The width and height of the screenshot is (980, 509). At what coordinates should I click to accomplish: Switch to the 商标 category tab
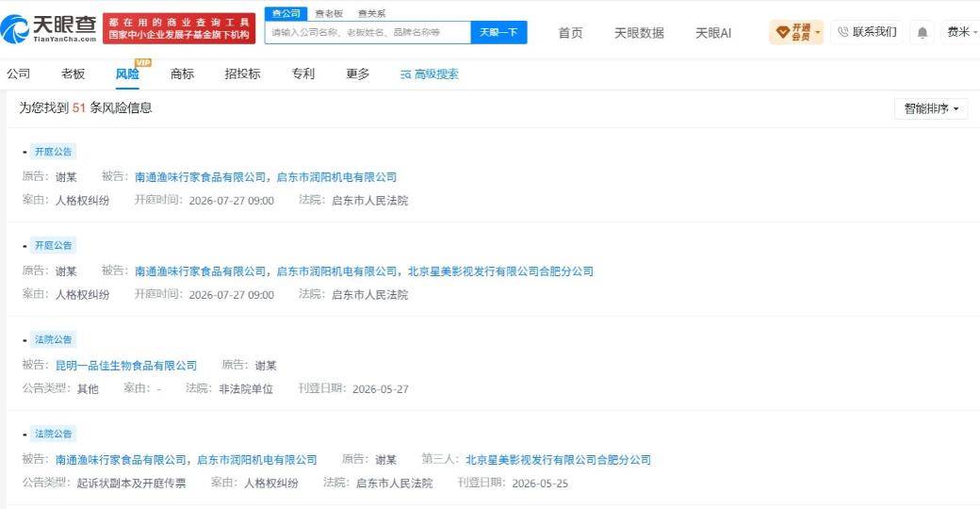click(182, 74)
